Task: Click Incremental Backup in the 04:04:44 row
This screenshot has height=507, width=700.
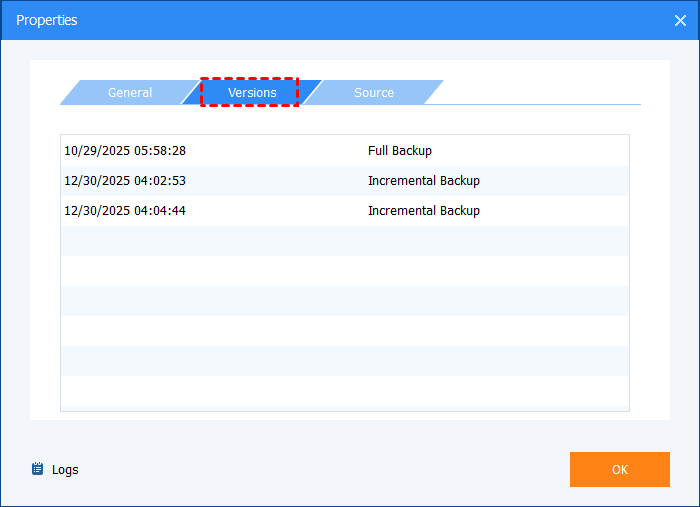Action: coord(423,211)
